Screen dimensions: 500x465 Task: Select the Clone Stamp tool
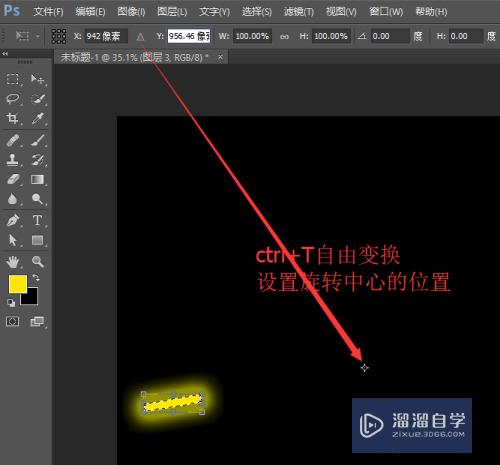point(13,160)
